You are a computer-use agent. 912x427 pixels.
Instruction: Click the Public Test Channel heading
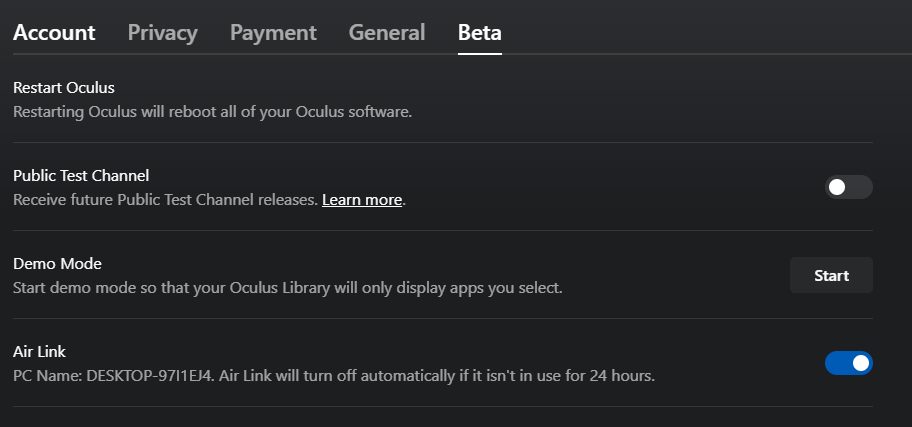click(81, 176)
